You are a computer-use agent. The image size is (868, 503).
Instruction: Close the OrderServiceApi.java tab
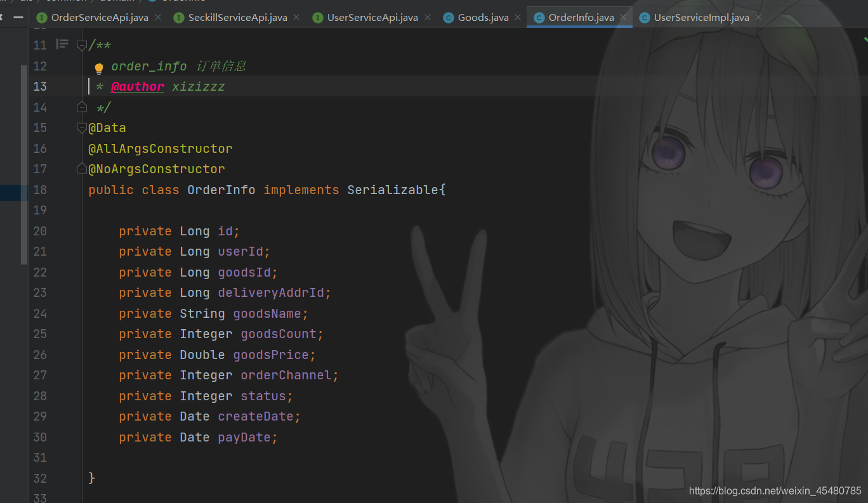coord(158,18)
